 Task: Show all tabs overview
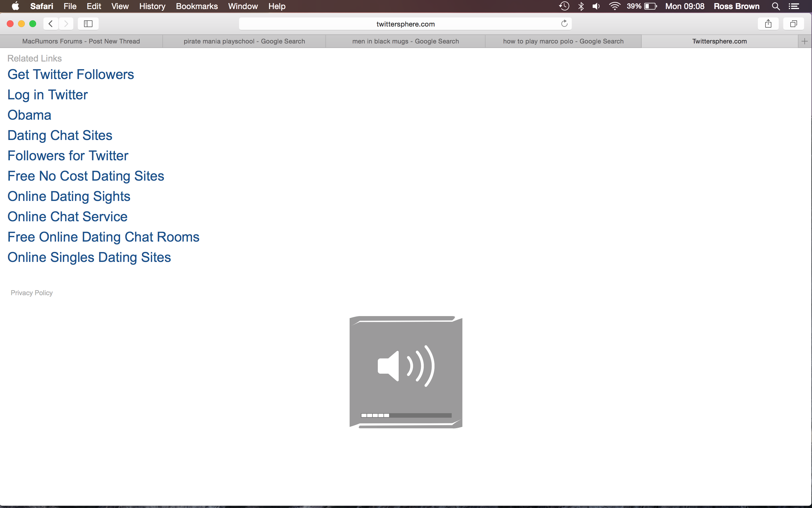point(794,23)
